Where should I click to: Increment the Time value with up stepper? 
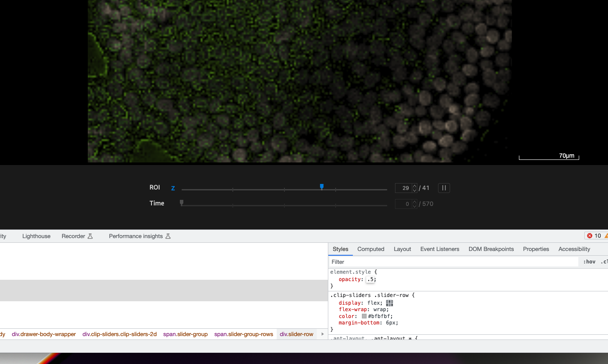tap(415, 202)
